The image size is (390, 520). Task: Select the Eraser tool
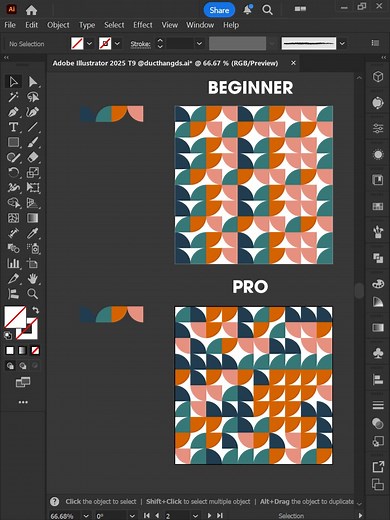pyautogui.click(x=33, y=157)
